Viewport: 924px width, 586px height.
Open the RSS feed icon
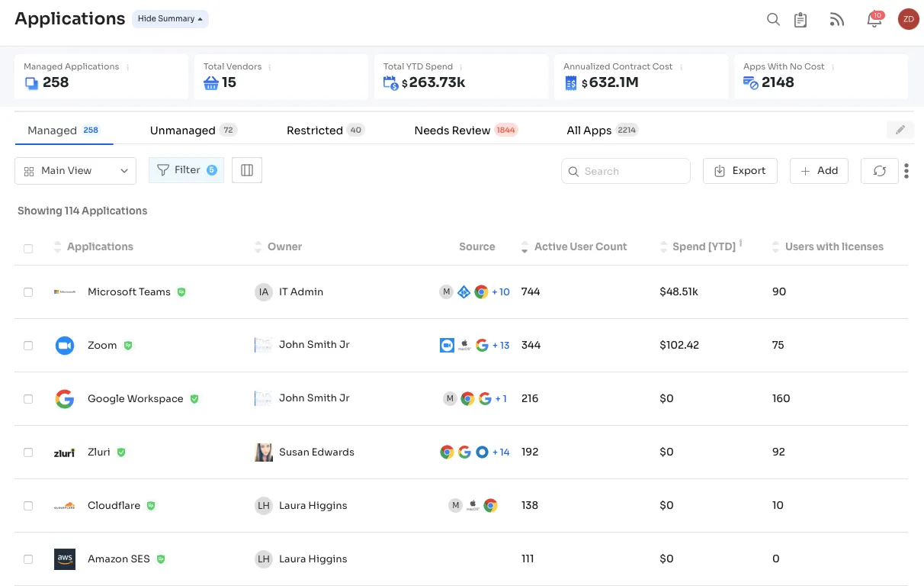pos(837,20)
